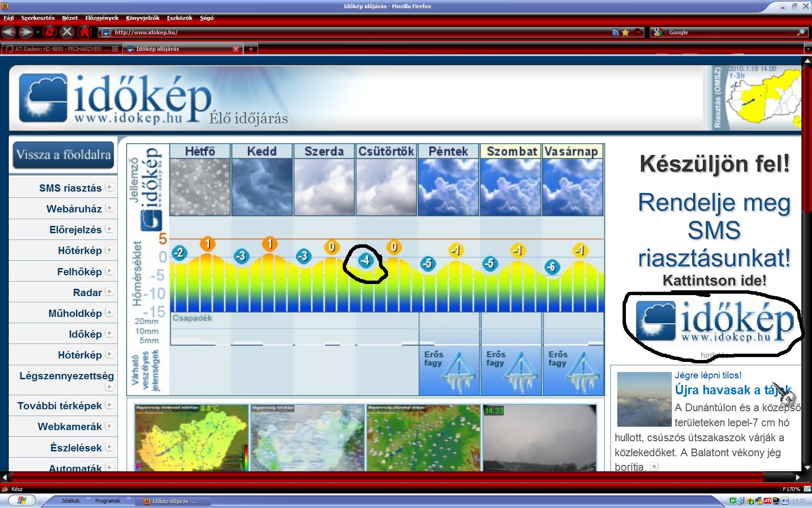Click the search magnifier icon
Image resolution: width=812 pixels, height=508 pixels.
pyautogui.click(x=801, y=32)
